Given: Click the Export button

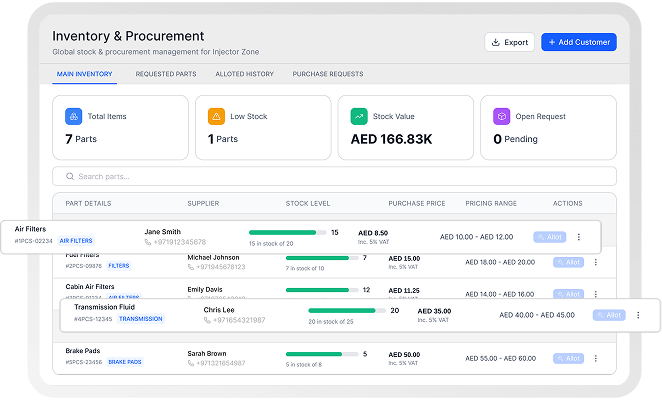Looking at the screenshot, I should click(509, 42).
